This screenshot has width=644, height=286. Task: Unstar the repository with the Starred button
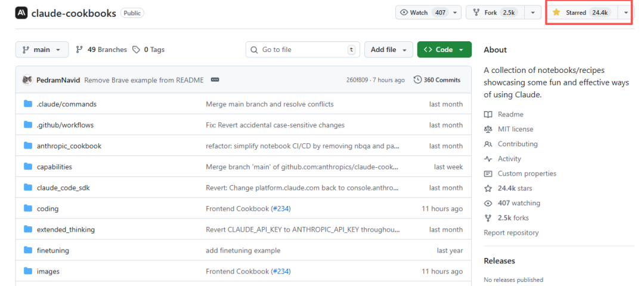pos(581,13)
